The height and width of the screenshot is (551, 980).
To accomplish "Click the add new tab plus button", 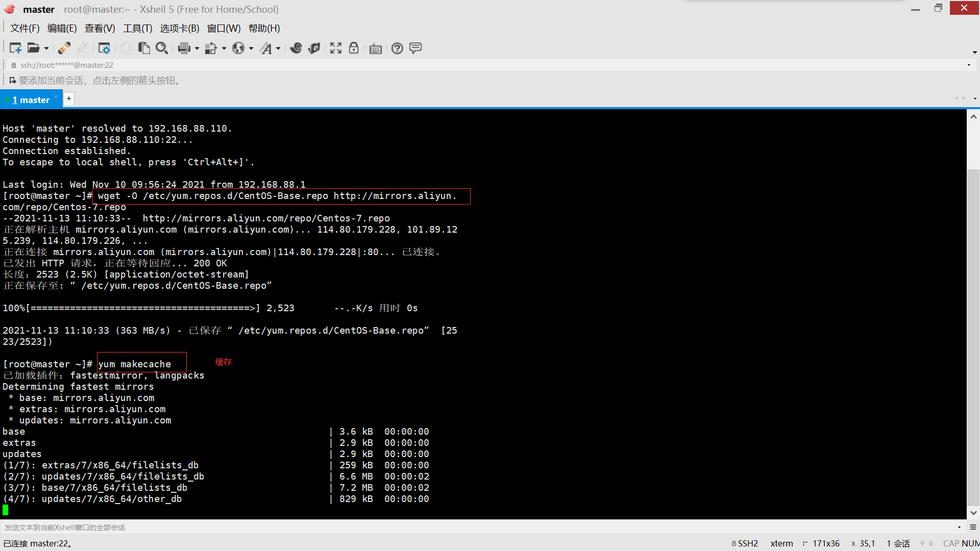I will [x=69, y=98].
